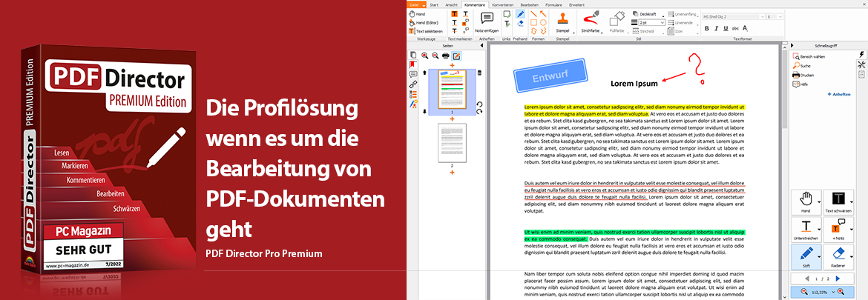Open the Stempel dropdown arrow
This screenshot has width=868, height=300.
coord(573,32)
